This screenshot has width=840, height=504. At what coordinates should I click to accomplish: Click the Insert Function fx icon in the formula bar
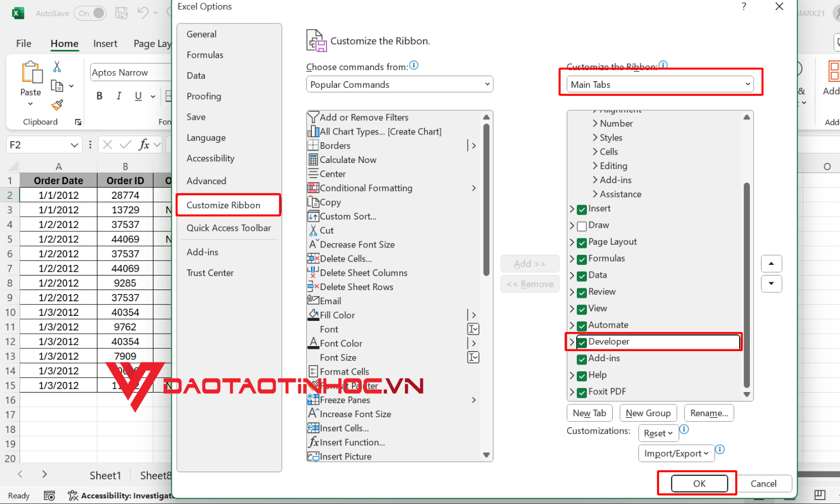(144, 144)
